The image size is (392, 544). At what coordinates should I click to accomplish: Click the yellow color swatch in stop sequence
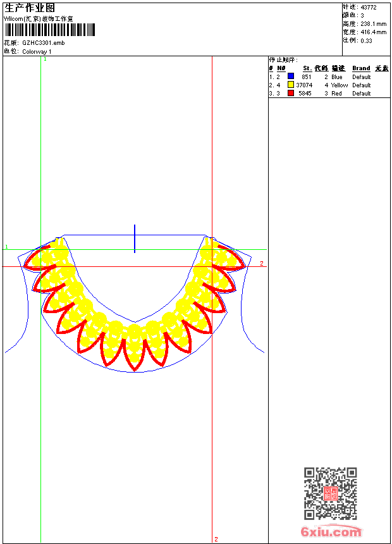click(291, 85)
